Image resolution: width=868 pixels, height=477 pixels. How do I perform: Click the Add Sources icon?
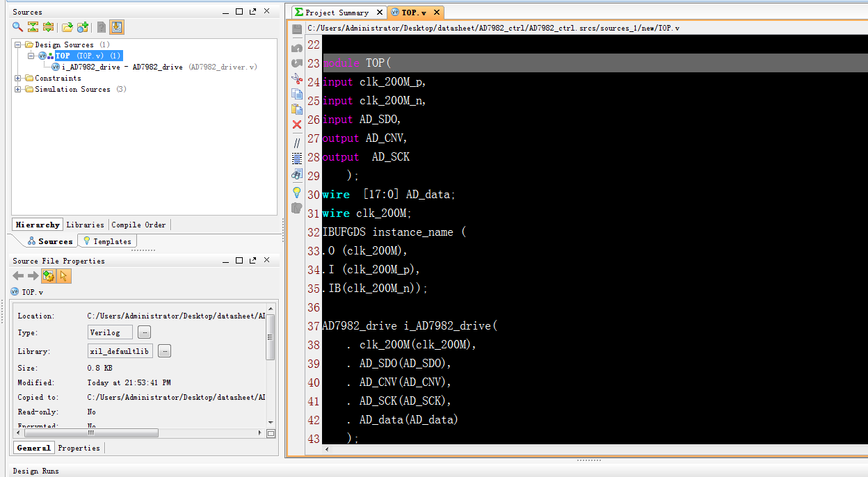tap(83, 27)
